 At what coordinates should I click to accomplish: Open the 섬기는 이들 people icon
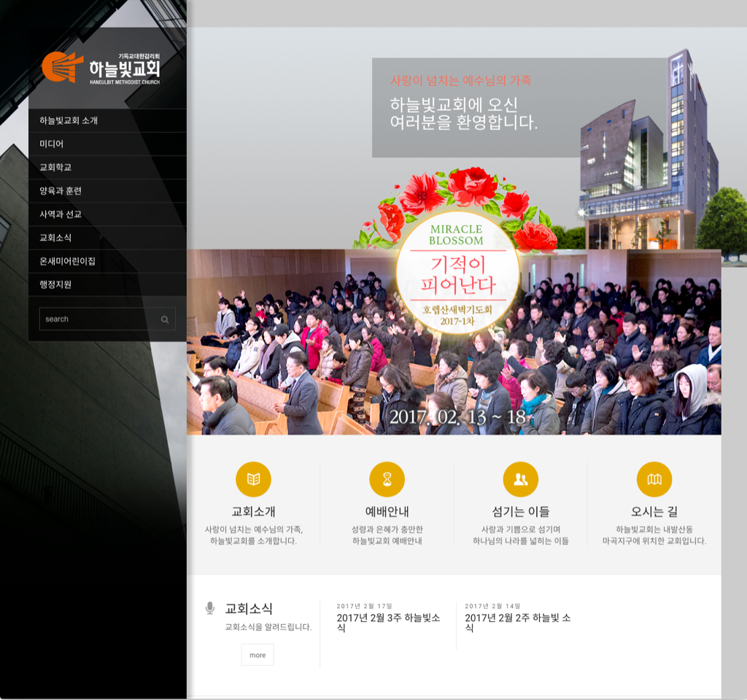coord(521,479)
